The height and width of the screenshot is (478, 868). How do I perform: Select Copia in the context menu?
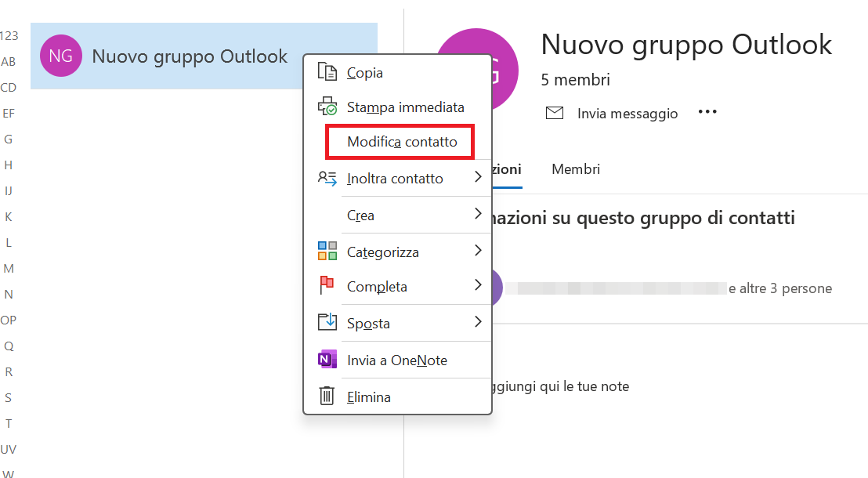point(397,73)
